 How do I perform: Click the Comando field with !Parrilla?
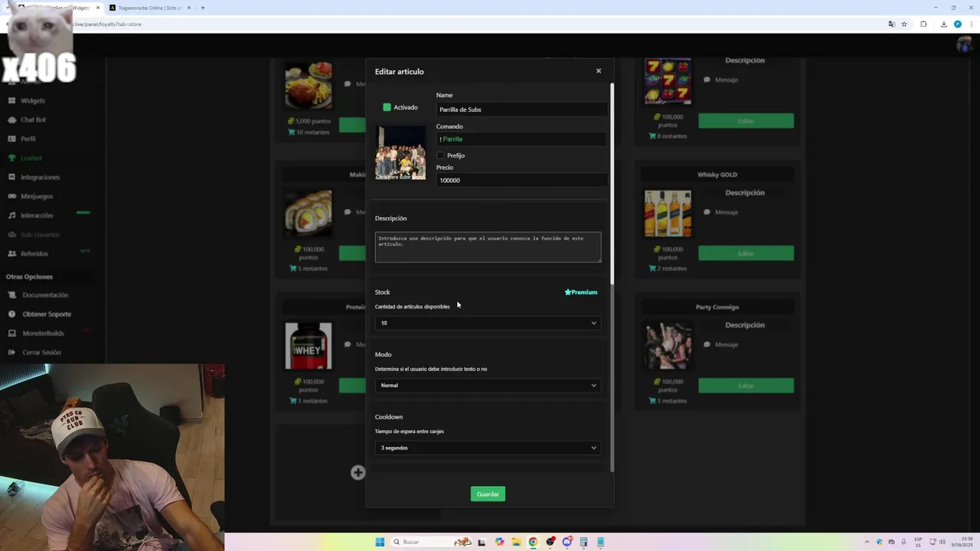click(x=522, y=139)
